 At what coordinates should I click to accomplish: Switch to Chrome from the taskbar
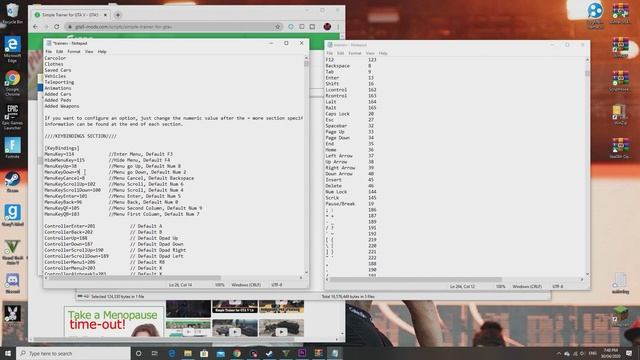237,353
